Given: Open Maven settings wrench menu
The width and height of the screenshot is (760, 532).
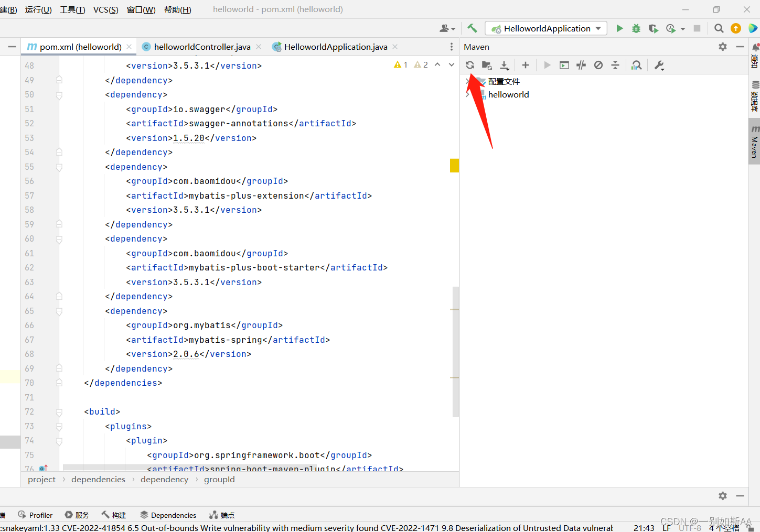Looking at the screenshot, I should point(659,65).
